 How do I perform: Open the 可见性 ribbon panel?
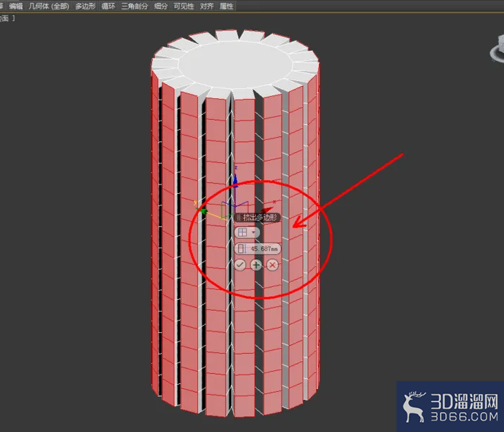pyautogui.click(x=184, y=6)
